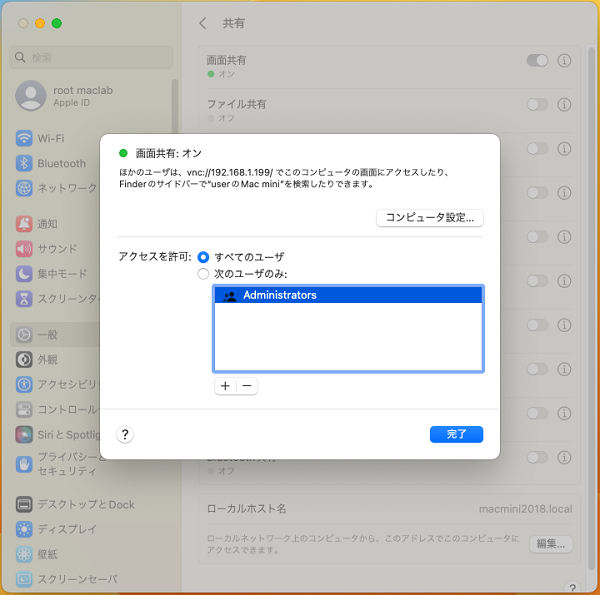
Task: Click info icon for ファイル共有 row
Action: (564, 104)
